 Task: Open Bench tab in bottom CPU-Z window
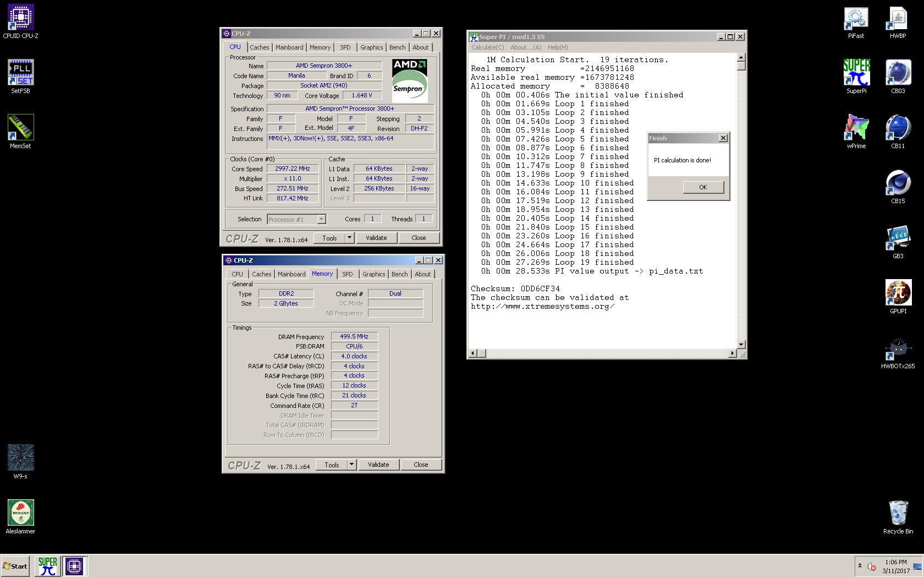[400, 274]
